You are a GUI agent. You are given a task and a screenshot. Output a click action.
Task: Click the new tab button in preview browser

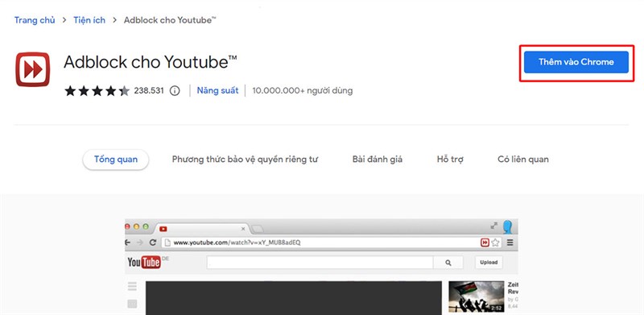(257, 229)
